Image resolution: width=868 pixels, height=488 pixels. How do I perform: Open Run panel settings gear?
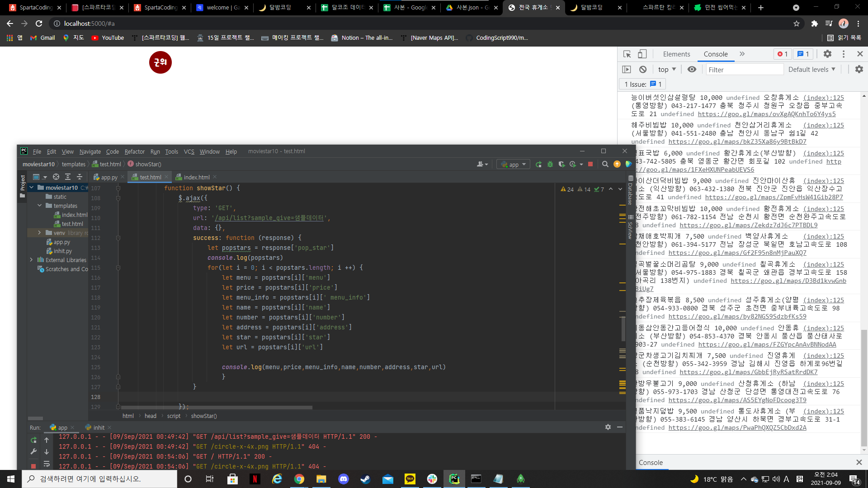[608, 427]
